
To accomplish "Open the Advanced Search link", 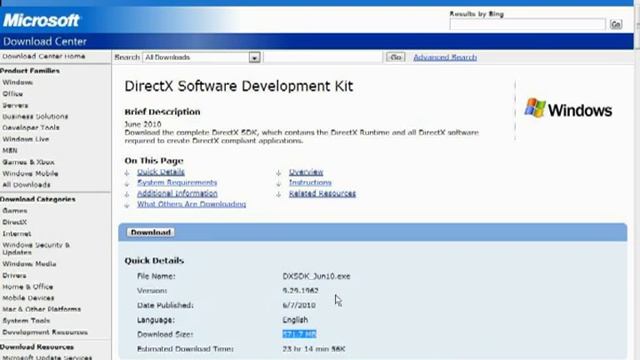I will pyautogui.click(x=445, y=57).
